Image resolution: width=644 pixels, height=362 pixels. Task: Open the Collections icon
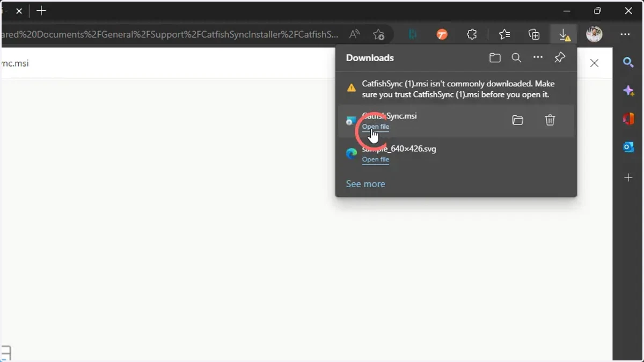[x=534, y=34]
